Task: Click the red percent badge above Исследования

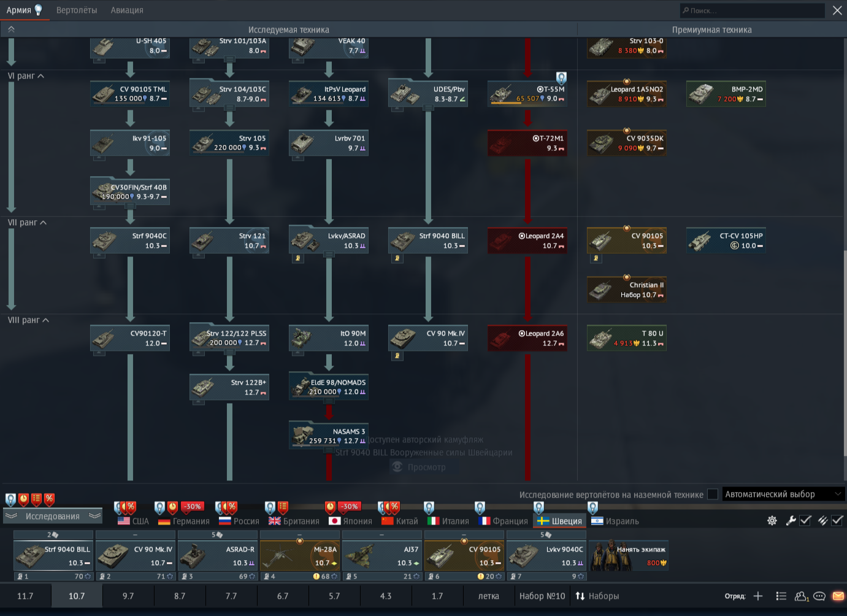Action: pos(49,499)
